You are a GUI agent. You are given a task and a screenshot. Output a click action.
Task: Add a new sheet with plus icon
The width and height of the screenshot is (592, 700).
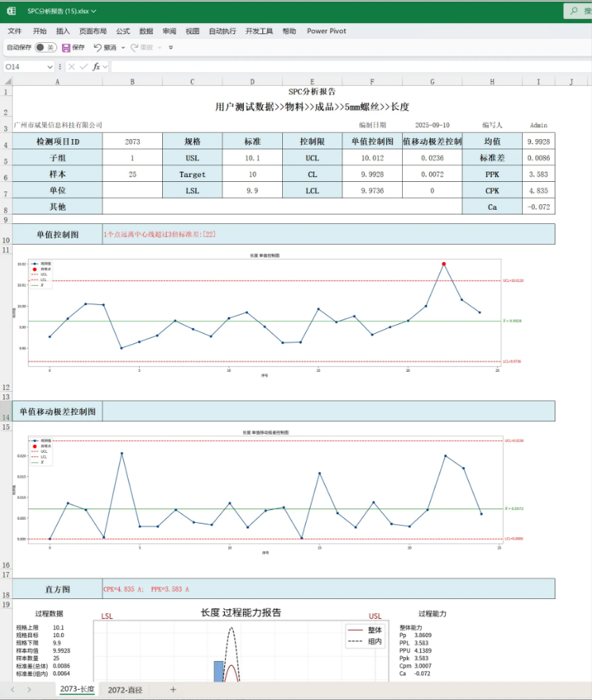tap(172, 690)
